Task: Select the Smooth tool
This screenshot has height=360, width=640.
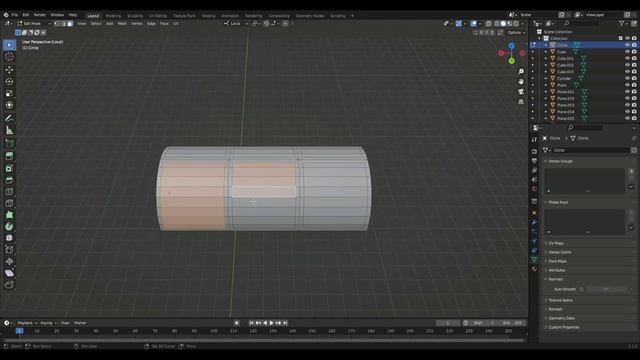Action: pyautogui.click(x=9, y=238)
